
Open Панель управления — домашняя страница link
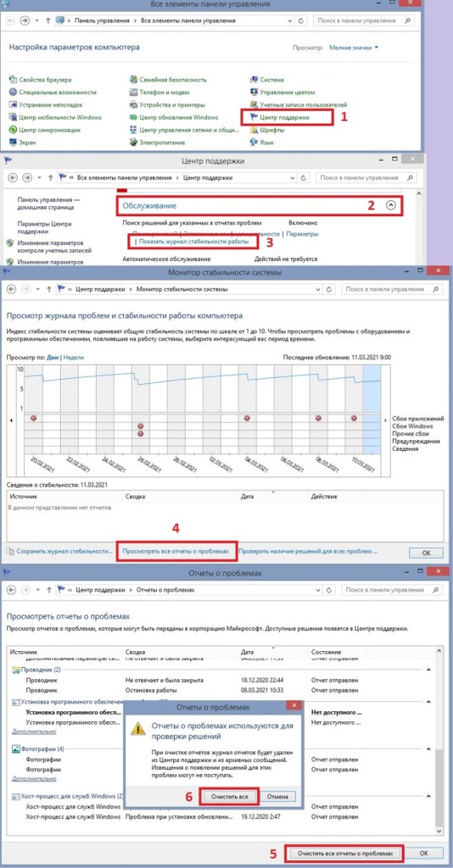pyautogui.click(x=48, y=203)
